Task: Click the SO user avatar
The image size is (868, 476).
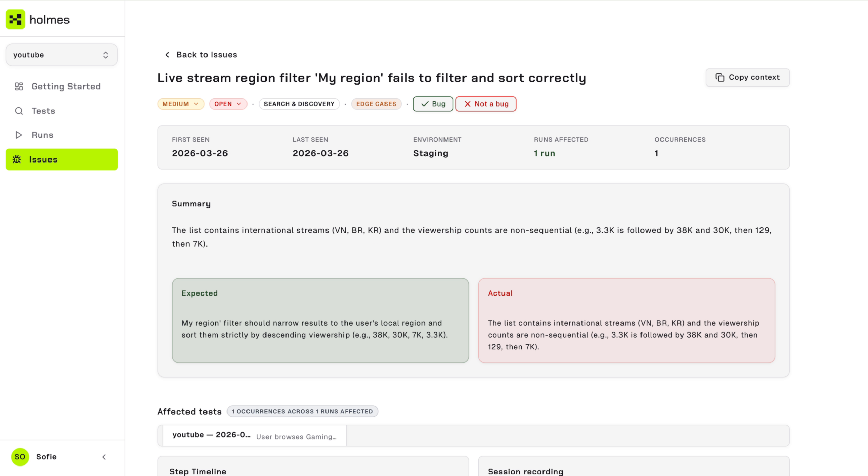Action: tap(20, 457)
